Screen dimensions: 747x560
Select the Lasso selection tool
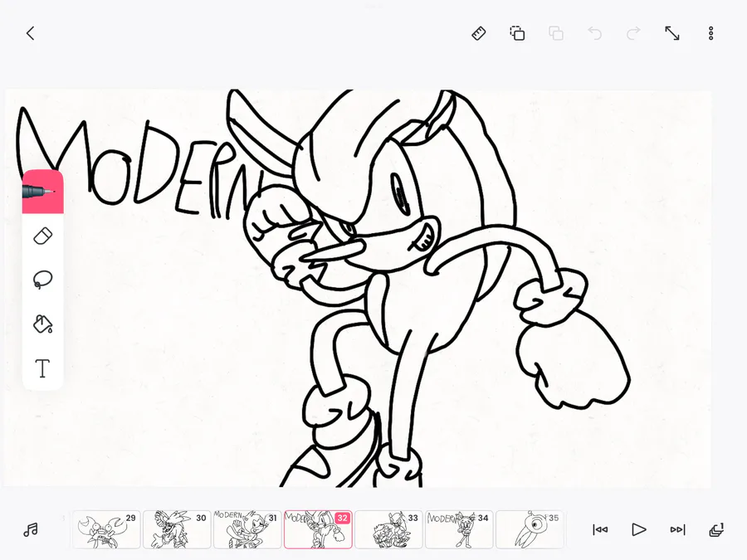point(43,280)
